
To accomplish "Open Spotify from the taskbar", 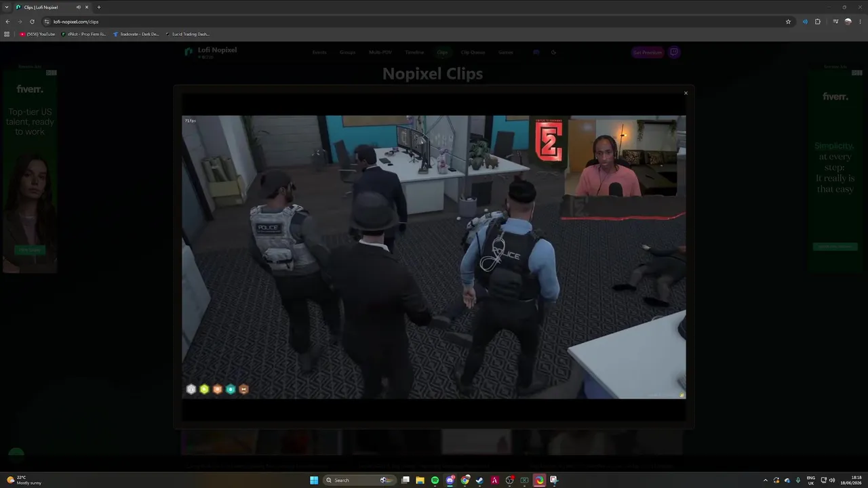I will [435, 480].
